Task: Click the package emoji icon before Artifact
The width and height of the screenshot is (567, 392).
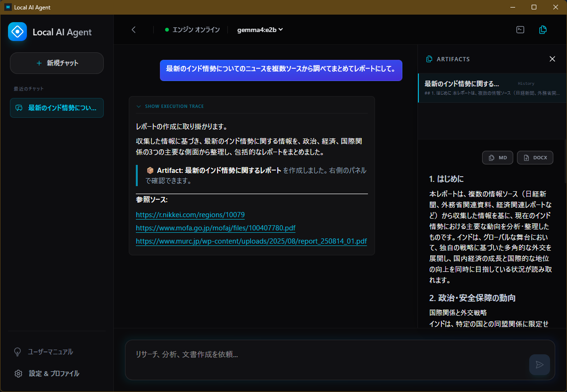Action: tap(150, 171)
